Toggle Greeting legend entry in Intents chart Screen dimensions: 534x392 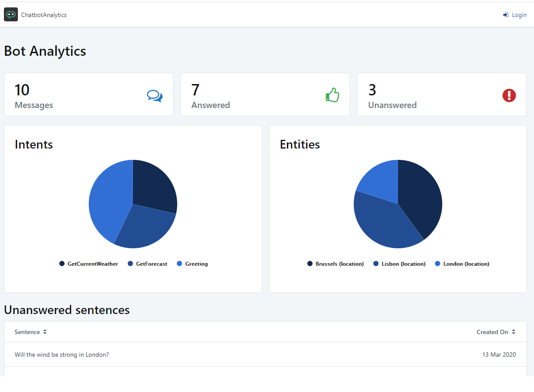(x=193, y=264)
